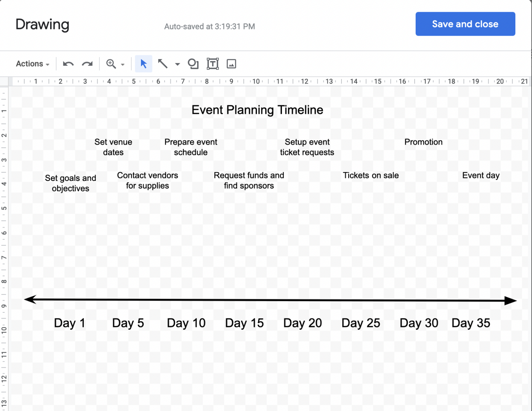Viewport: 532px width, 411px height.
Task: Redo the last drawing action
Action: pos(87,64)
